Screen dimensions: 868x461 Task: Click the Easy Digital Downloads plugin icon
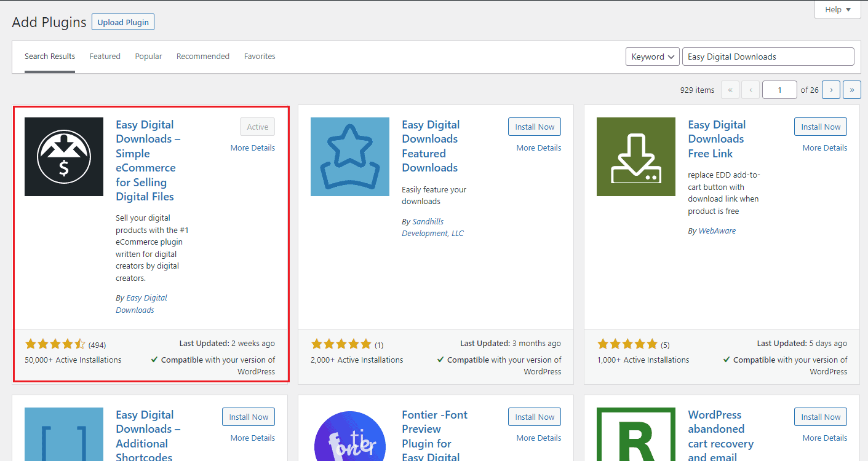click(64, 157)
